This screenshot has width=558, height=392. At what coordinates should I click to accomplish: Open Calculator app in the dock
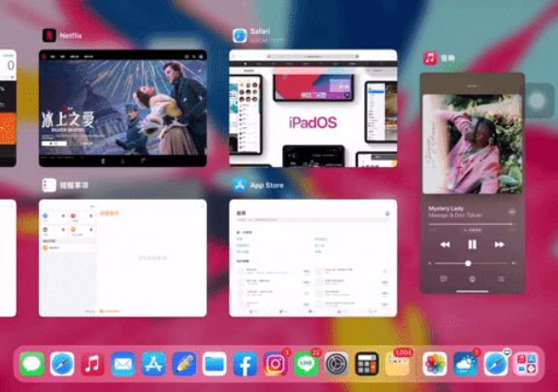point(367,364)
